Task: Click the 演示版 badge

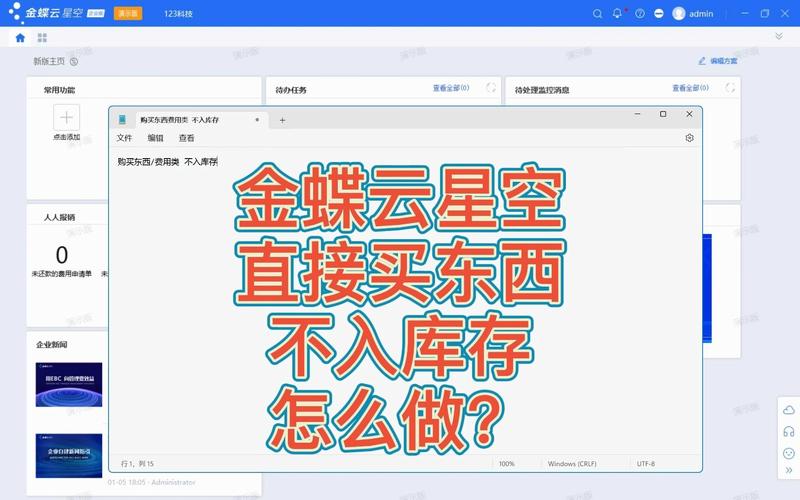Action: click(x=128, y=13)
